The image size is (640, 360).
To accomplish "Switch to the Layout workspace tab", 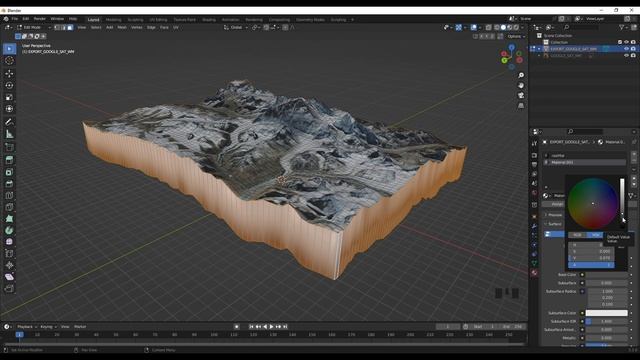I will tap(93, 20).
